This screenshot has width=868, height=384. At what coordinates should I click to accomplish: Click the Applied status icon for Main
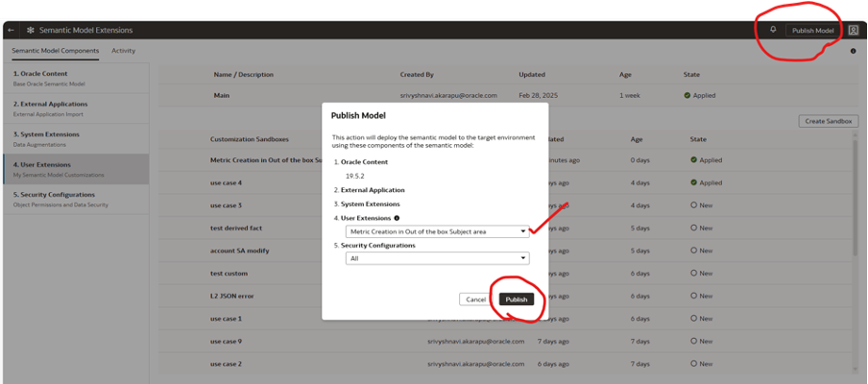[x=687, y=96]
